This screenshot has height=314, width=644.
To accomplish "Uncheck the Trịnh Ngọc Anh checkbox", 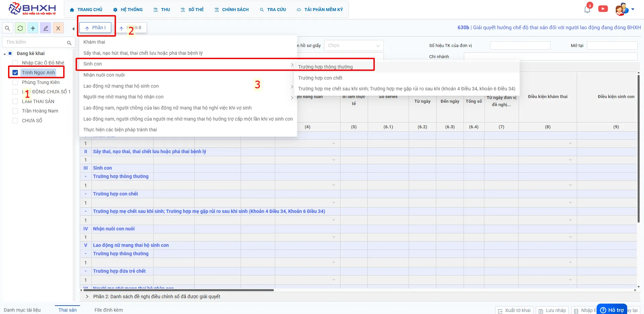I will [15, 73].
